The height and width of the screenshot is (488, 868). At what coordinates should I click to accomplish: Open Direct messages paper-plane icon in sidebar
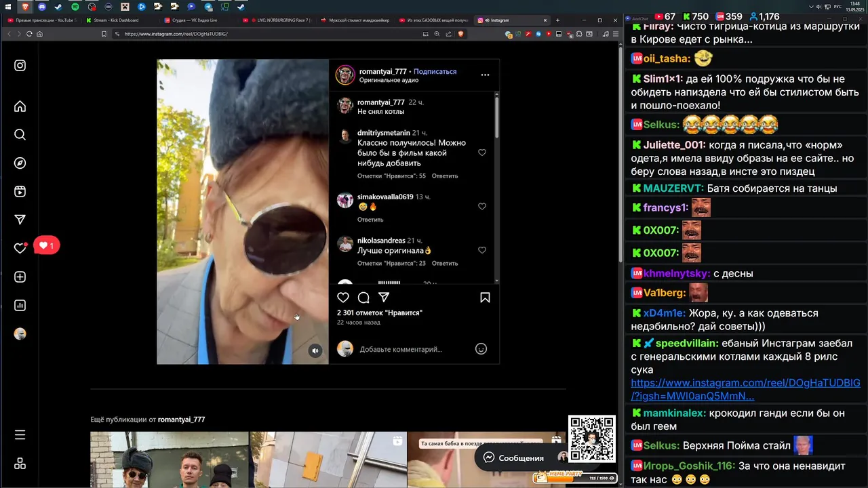click(20, 220)
